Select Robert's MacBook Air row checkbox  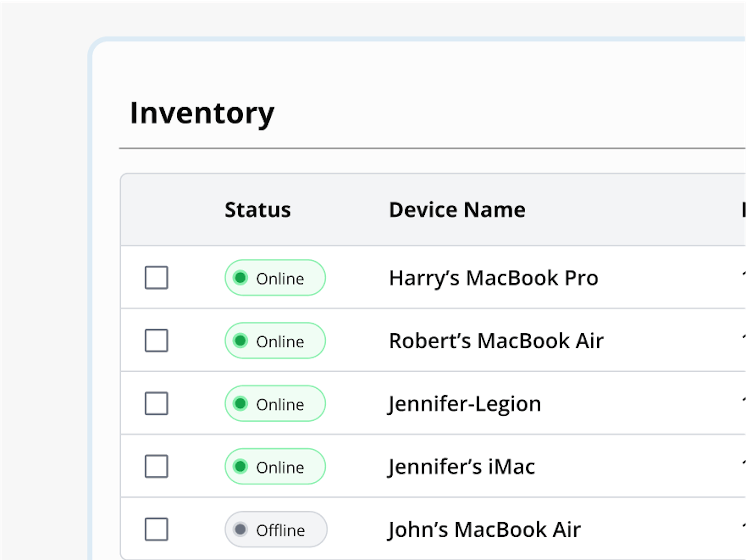156,340
